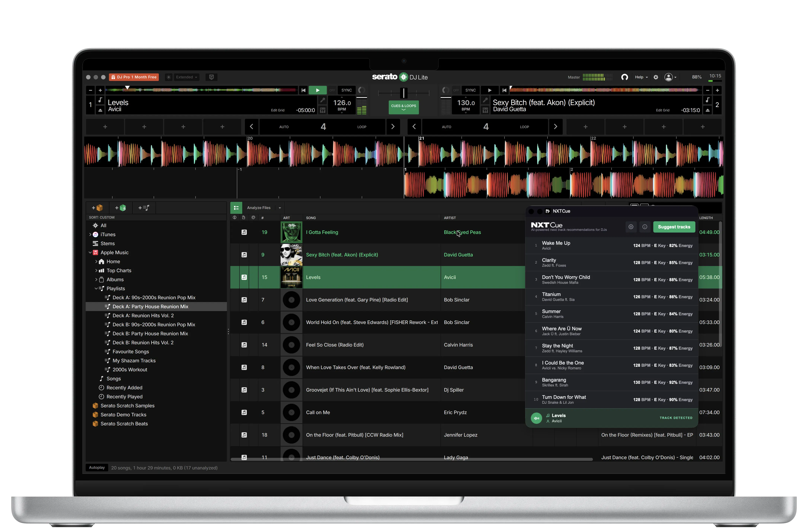This screenshot has height=532, width=808.
Task: Collapse the Playlists folder
Action: [96, 288]
